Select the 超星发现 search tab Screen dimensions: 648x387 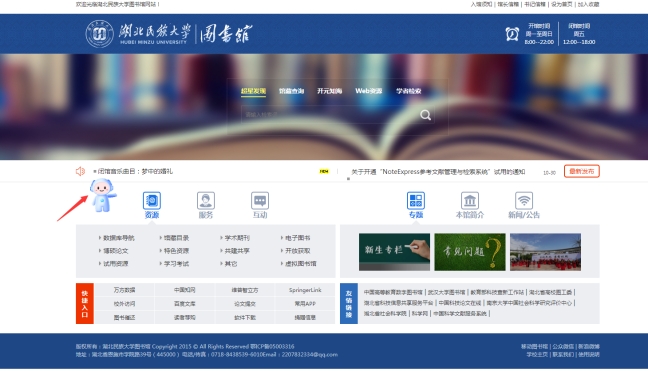(253, 91)
